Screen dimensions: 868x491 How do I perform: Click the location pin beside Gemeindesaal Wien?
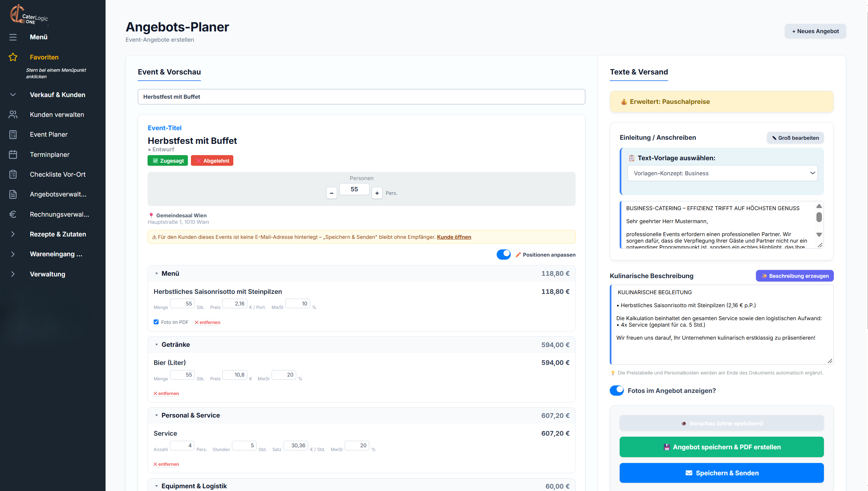(151, 215)
